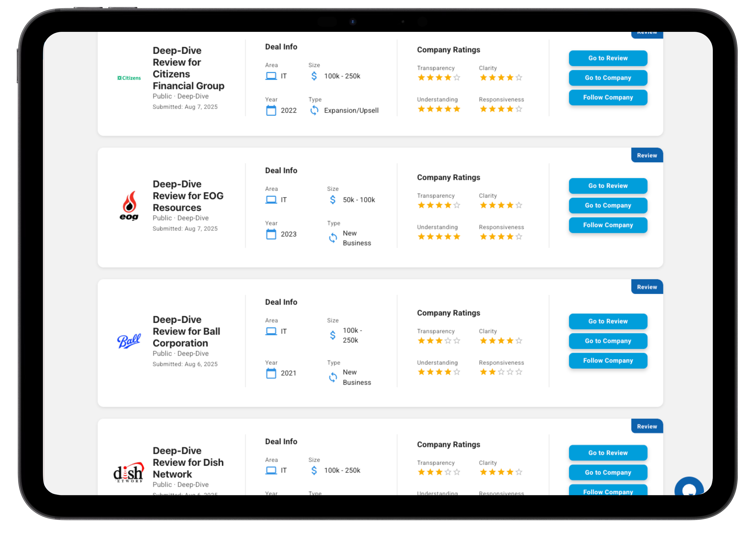Click the IT laptop icon in Dish card
Viewport: 756px width, 541px height.
click(271, 470)
